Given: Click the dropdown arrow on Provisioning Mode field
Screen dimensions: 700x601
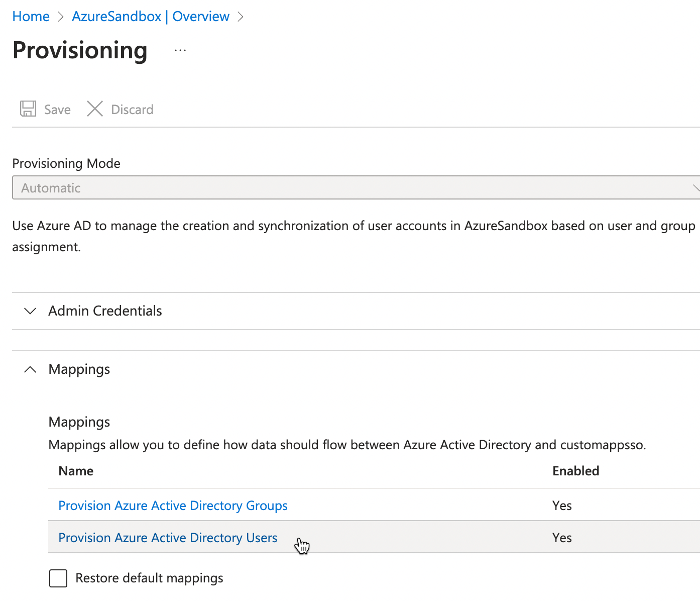Looking at the screenshot, I should coord(696,188).
